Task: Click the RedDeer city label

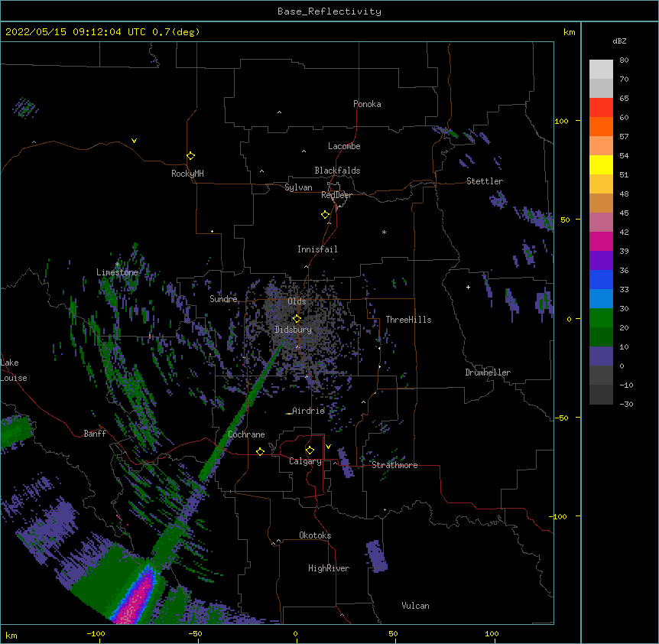Action: pyautogui.click(x=336, y=195)
